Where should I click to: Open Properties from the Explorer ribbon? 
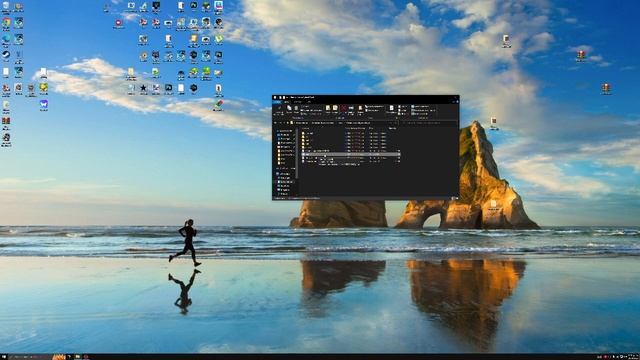pos(391,109)
